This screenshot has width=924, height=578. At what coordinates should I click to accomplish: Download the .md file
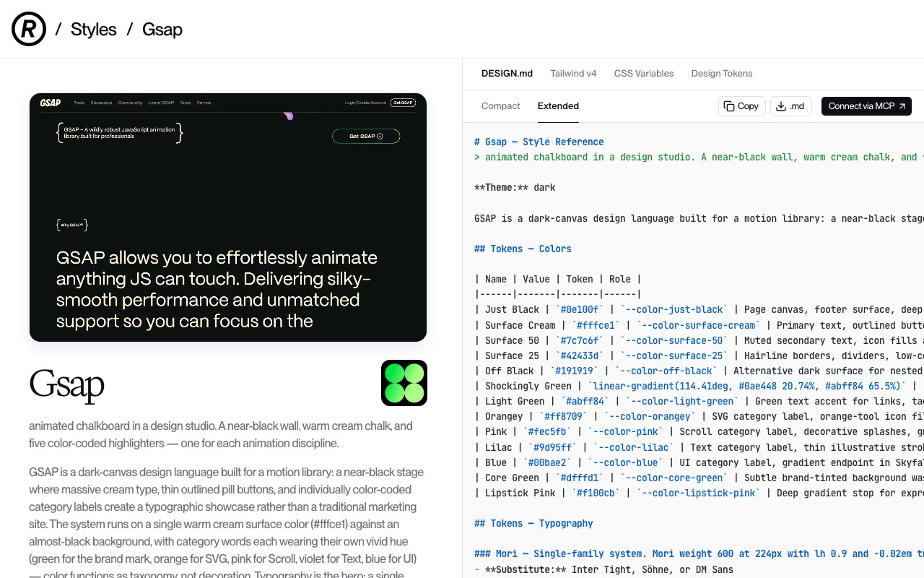(792, 106)
